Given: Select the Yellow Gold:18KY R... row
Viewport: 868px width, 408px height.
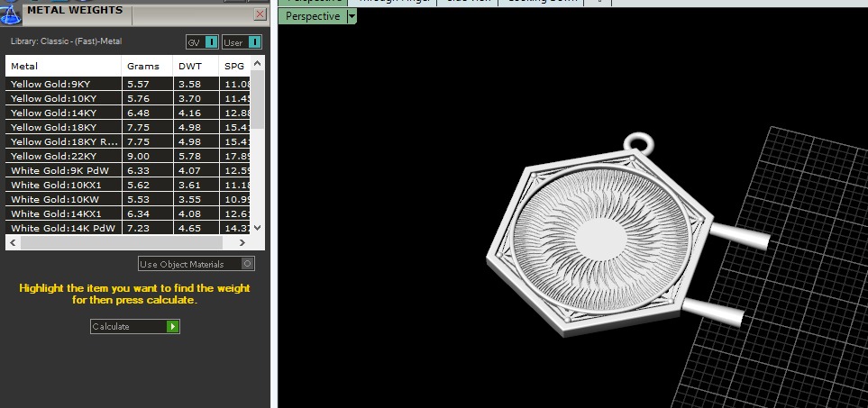Looking at the screenshot, I should (x=128, y=141).
